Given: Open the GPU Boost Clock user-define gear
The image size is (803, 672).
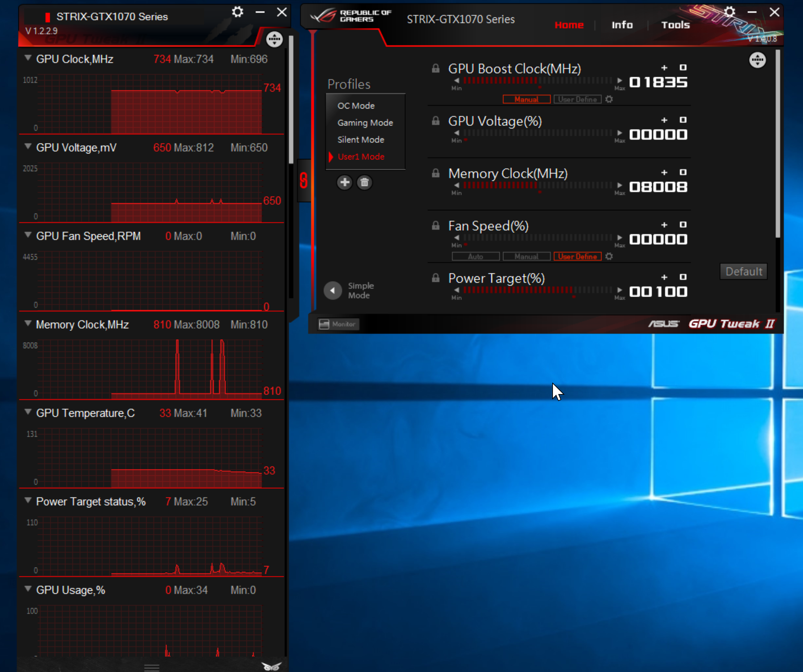Looking at the screenshot, I should pyautogui.click(x=609, y=99).
